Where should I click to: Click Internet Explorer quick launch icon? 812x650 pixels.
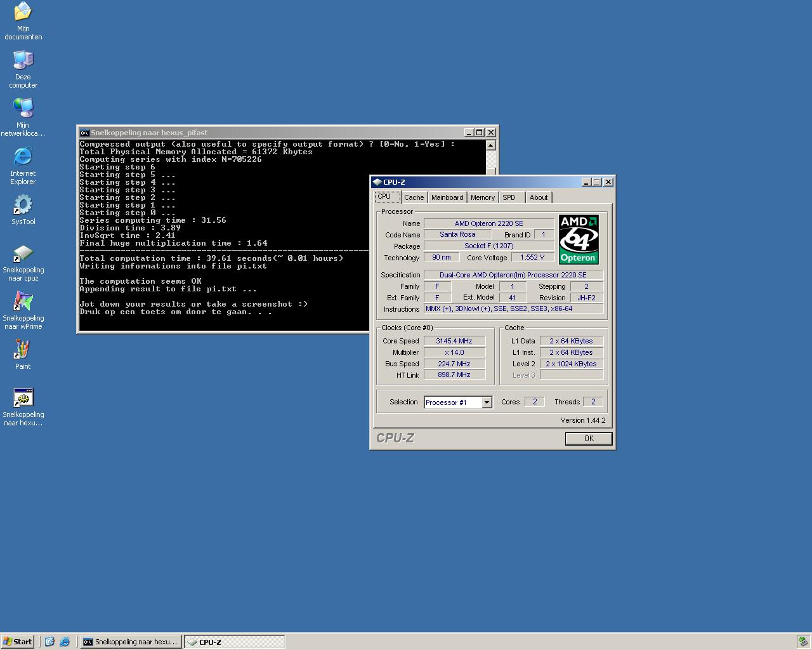65,642
